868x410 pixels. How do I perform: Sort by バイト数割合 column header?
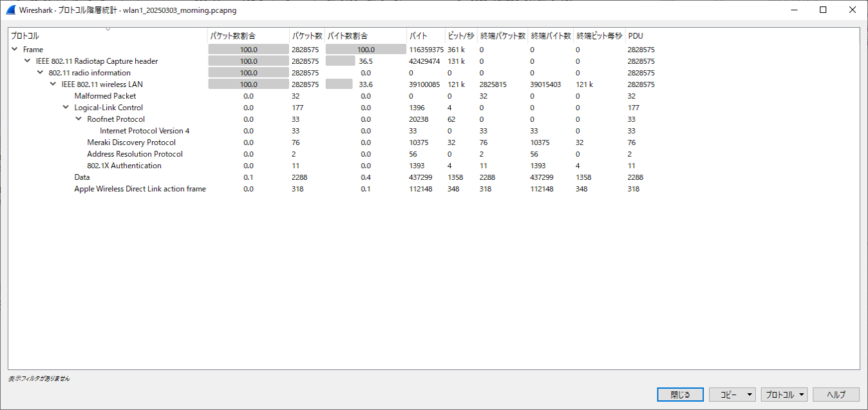pos(366,36)
